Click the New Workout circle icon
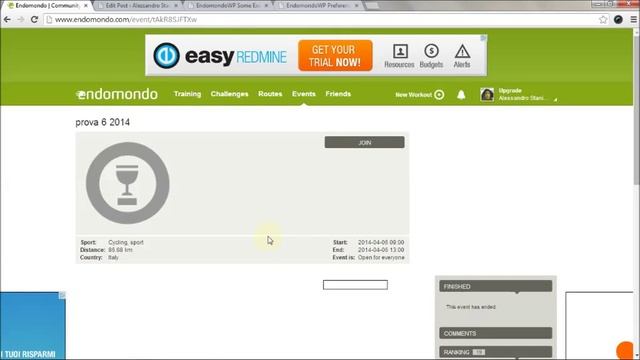 click(x=439, y=95)
